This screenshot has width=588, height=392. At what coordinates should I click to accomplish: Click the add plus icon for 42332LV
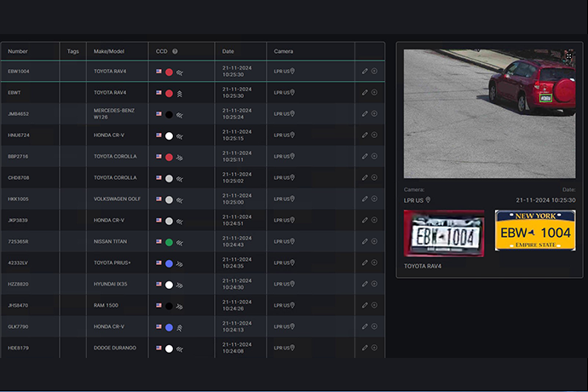tap(374, 263)
